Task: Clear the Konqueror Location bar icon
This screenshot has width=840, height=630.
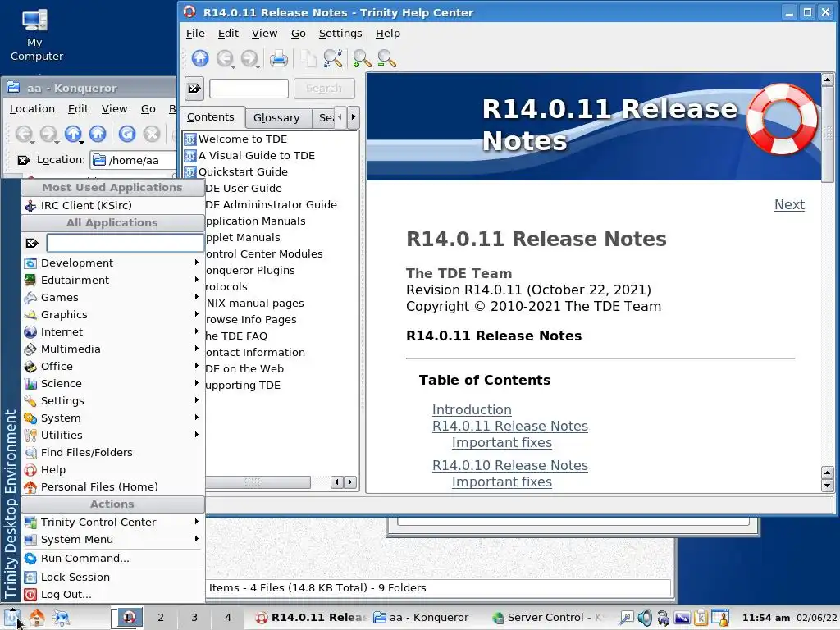Action: coord(24,160)
